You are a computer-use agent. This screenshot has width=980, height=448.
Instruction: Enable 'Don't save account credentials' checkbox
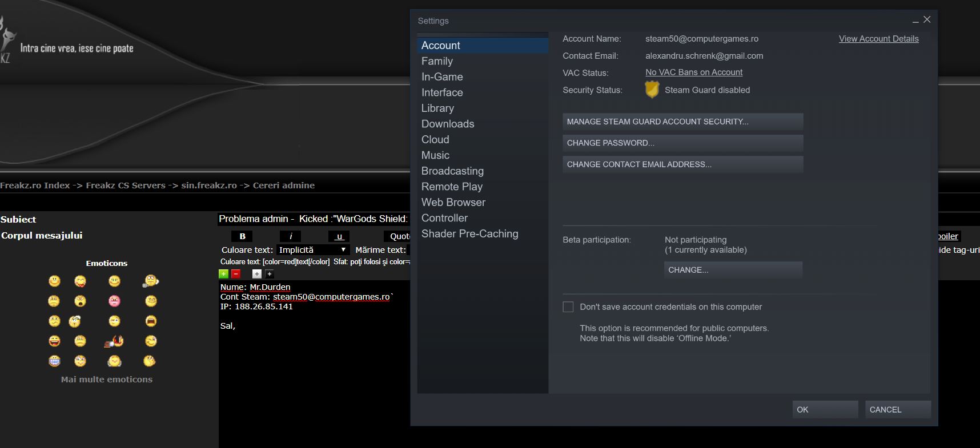point(568,307)
